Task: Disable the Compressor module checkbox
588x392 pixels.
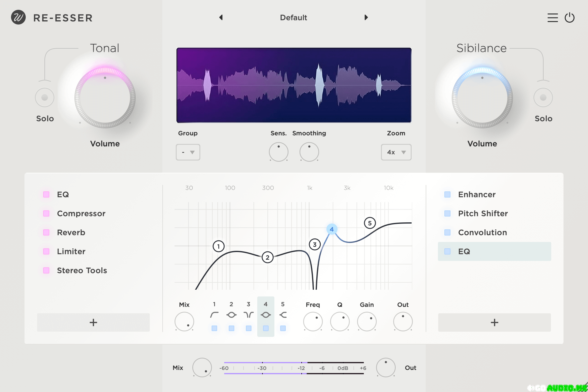Action: (x=46, y=213)
